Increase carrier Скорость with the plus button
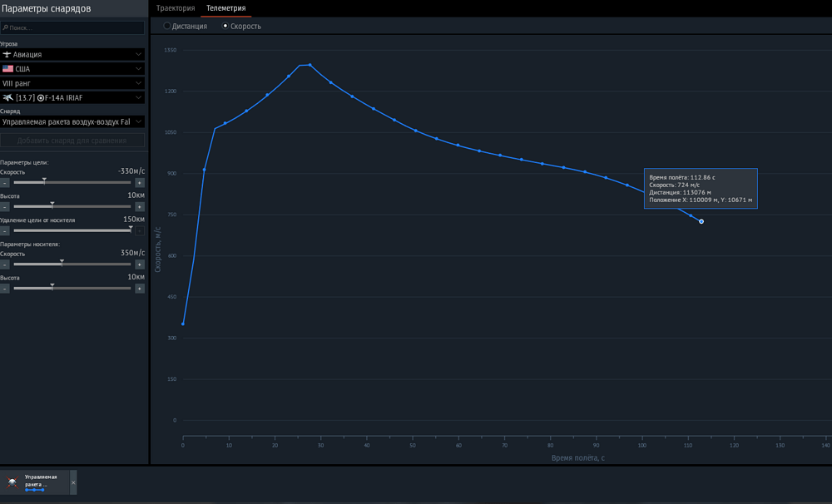This screenshot has height=504, width=832. click(140, 264)
